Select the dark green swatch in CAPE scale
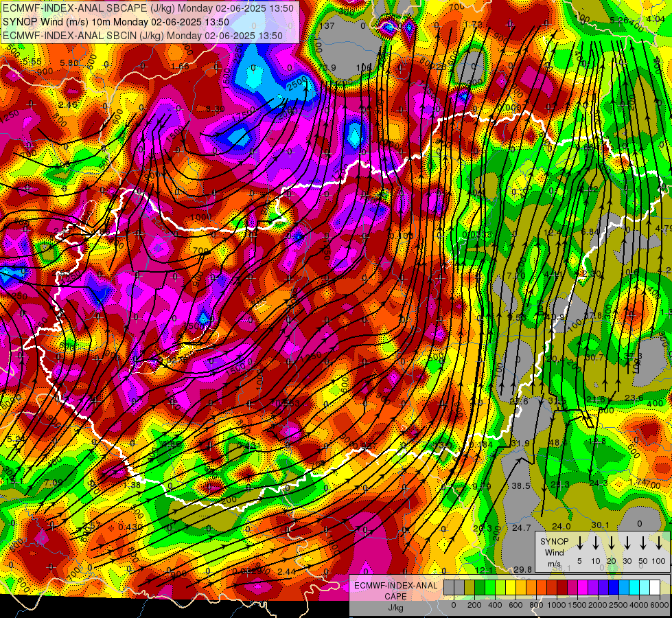This screenshot has width=672, height=618. (x=480, y=587)
